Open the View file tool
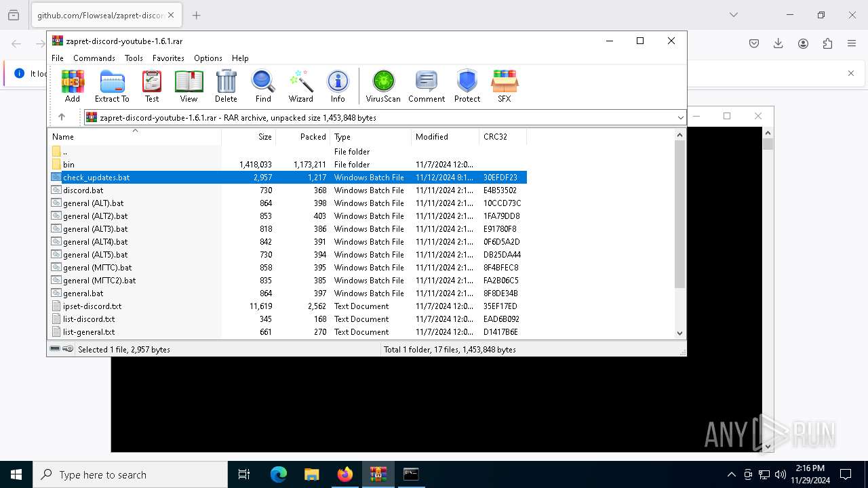868x488 pixels. point(189,86)
